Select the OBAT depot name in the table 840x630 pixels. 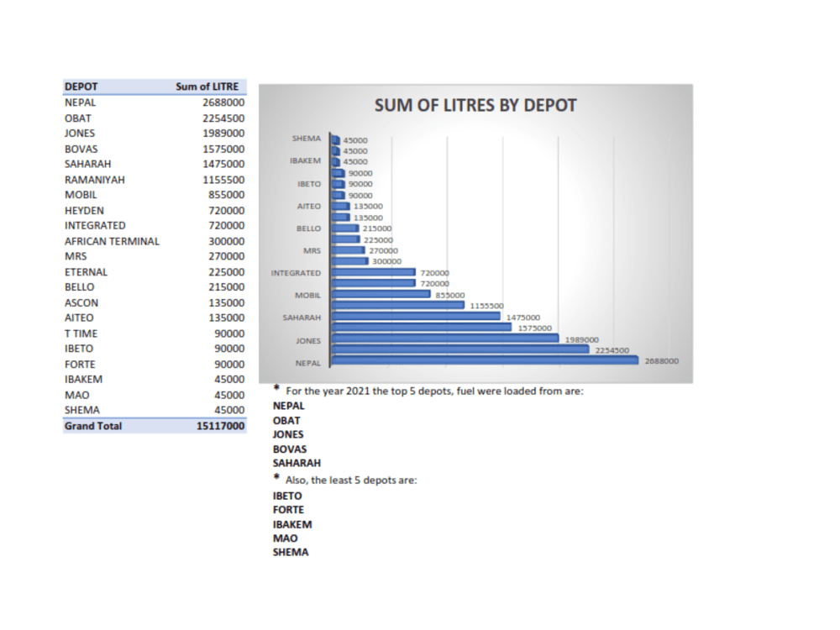(x=78, y=118)
